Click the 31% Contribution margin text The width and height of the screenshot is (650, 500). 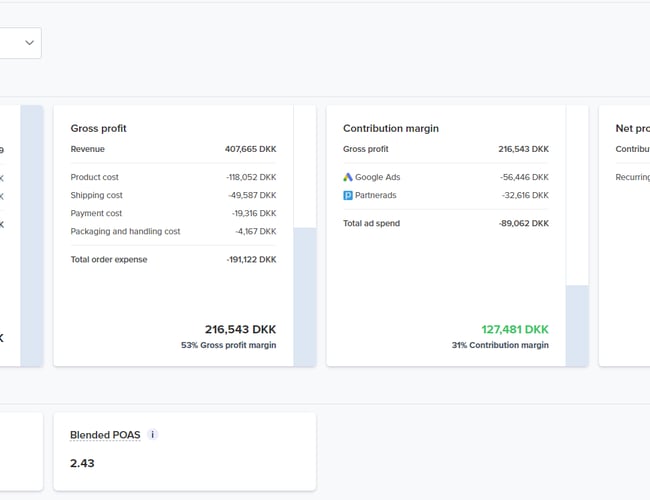500,345
